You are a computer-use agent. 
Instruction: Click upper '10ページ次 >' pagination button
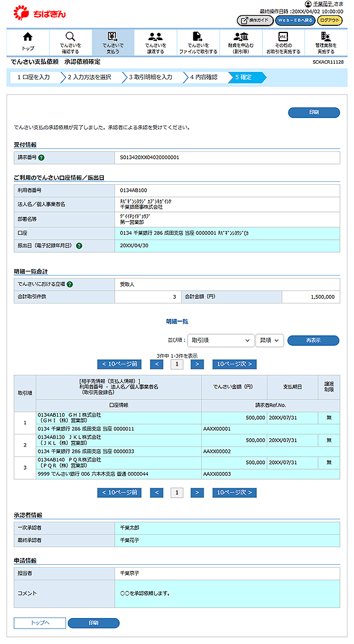(234, 364)
